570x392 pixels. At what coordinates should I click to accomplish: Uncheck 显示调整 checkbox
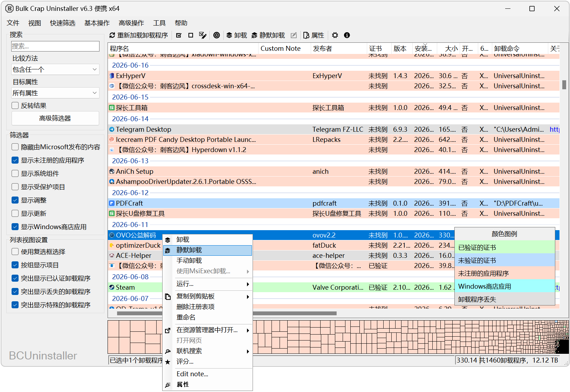click(15, 200)
